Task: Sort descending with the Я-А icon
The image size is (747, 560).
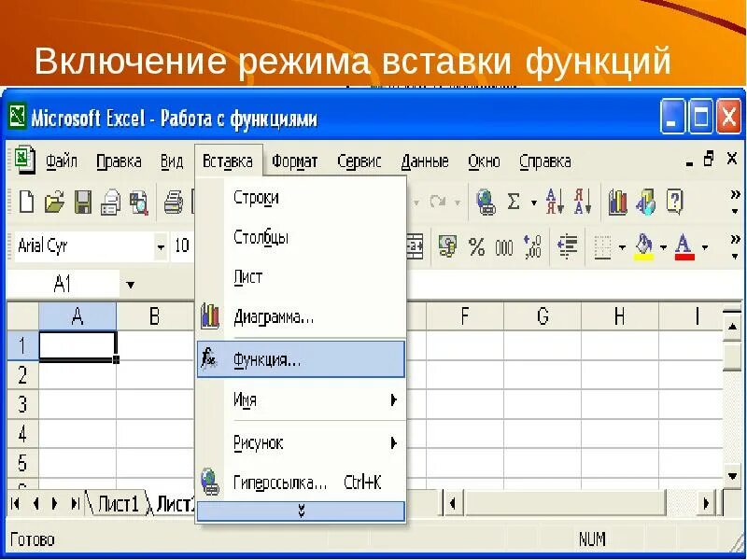Action: coord(583,202)
